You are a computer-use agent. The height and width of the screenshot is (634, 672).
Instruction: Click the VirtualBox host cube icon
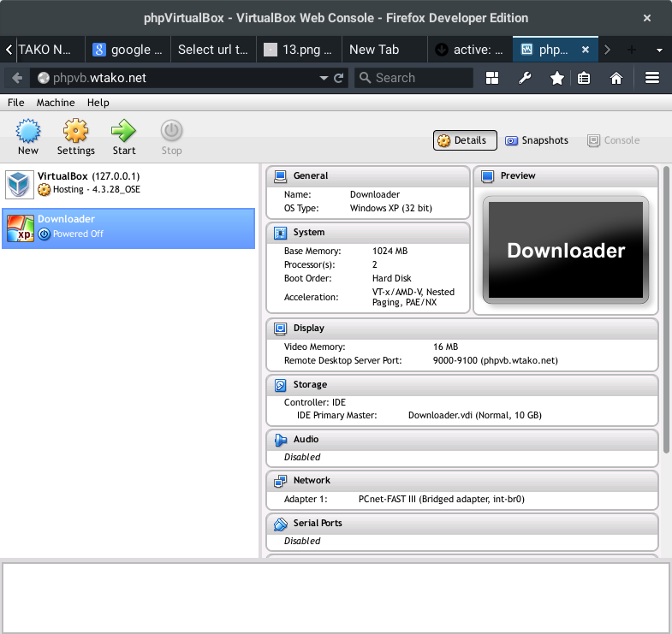point(20,184)
